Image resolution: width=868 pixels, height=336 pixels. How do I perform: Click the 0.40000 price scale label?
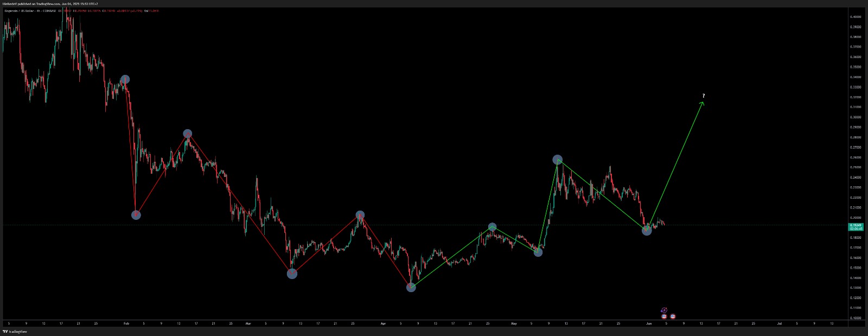coord(856,17)
